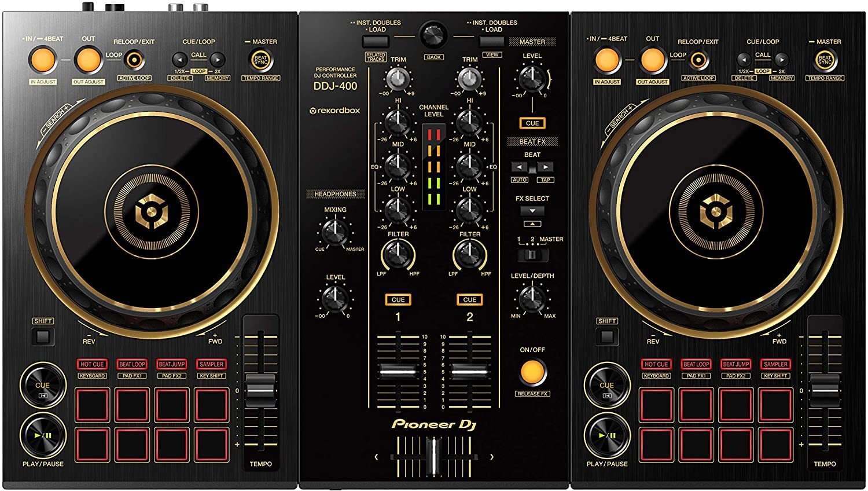868x491 pixels.
Task: Click the channel 2 FILTER knob
Action: (x=469, y=255)
